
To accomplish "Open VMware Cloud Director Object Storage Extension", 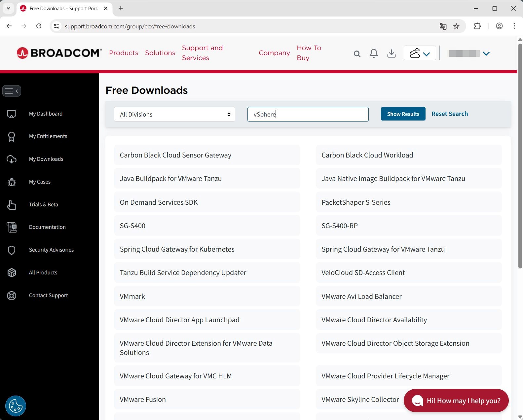I will [409, 343].
